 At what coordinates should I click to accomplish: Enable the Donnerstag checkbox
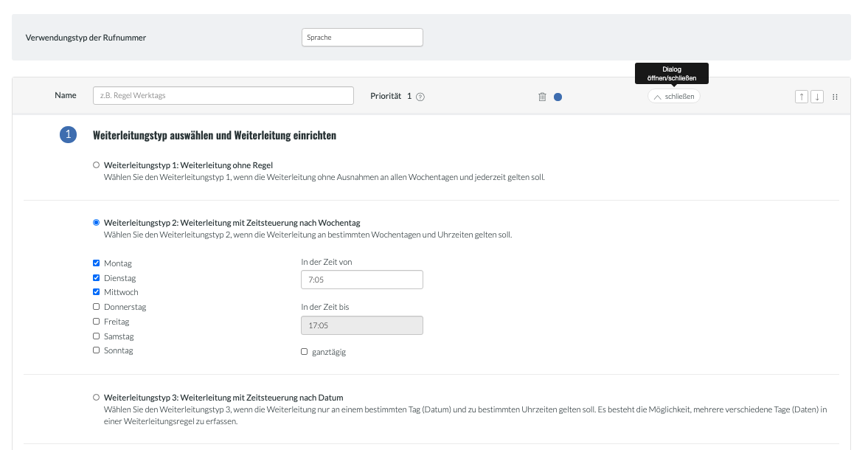point(97,307)
